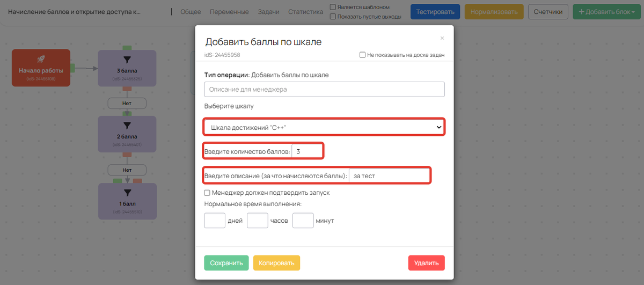Screen dimensions: 644x285
Task: Close the dialog with the X icon
Action: (442, 38)
